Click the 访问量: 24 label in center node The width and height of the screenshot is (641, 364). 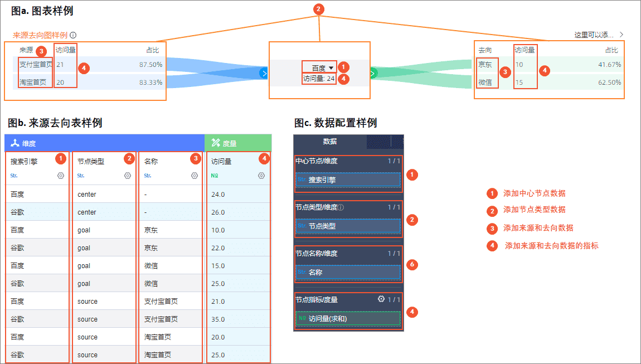319,78
